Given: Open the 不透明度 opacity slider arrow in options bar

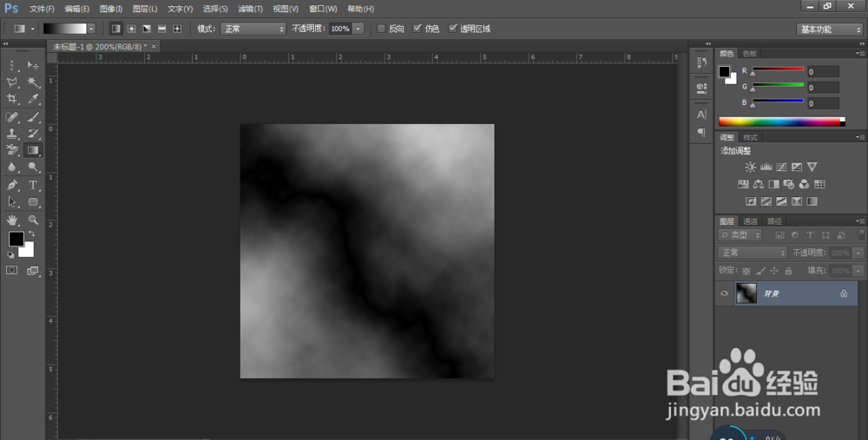Looking at the screenshot, I should pyautogui.click(x=358, y=29).
